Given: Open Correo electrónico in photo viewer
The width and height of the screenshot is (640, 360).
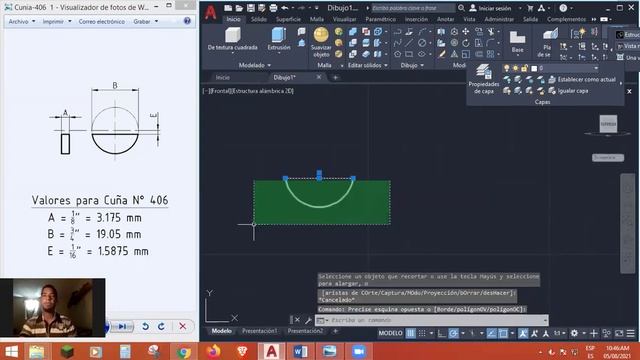Looking at the screenshot, I should tap(102, 21).
